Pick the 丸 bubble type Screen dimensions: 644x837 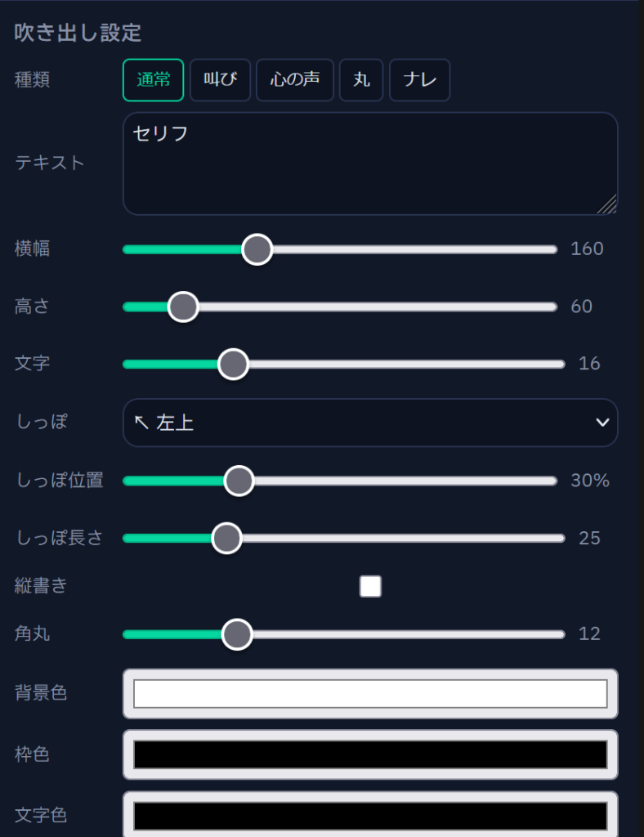coord(361,80)
